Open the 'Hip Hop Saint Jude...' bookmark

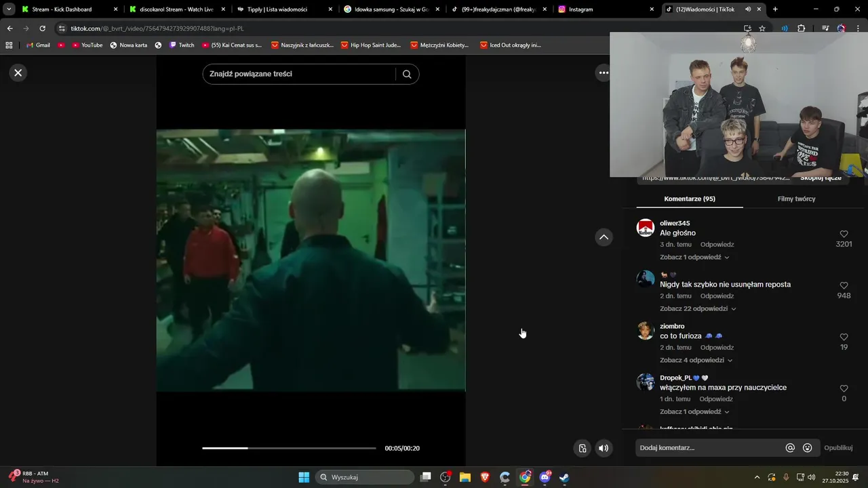click(x=371, y=45)
